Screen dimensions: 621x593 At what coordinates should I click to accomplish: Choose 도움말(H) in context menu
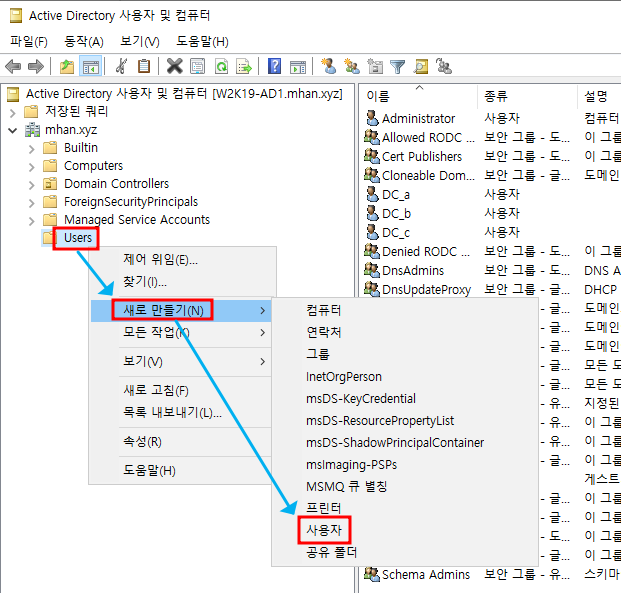(x=182, y=471)
